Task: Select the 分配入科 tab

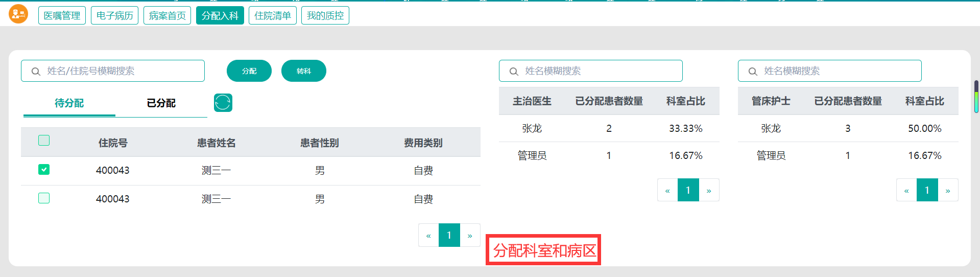Action: point(220,15)
